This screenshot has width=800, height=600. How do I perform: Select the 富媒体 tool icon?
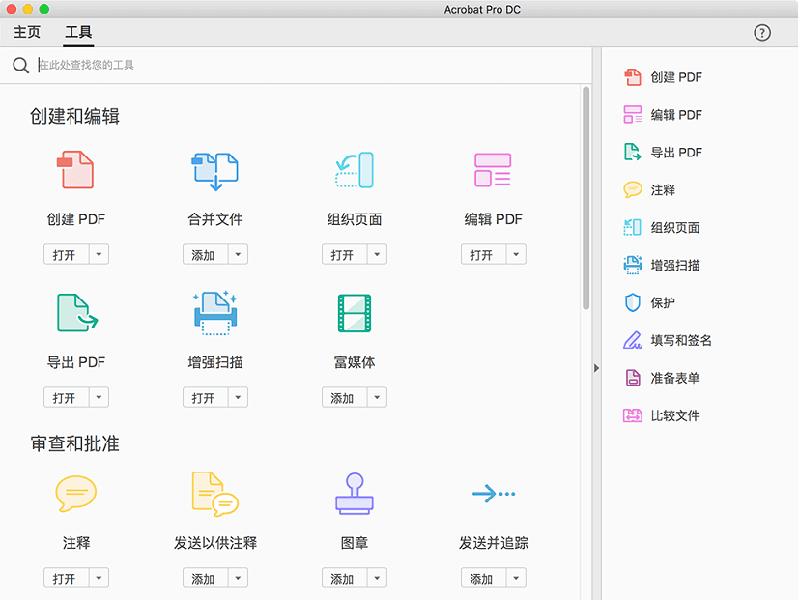(x=354, y=313)
